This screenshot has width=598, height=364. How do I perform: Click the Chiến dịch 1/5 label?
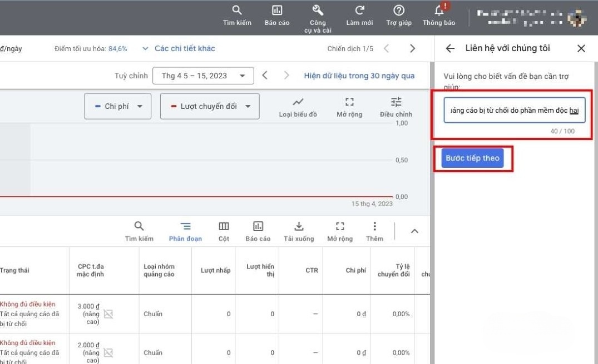(350, 49)
